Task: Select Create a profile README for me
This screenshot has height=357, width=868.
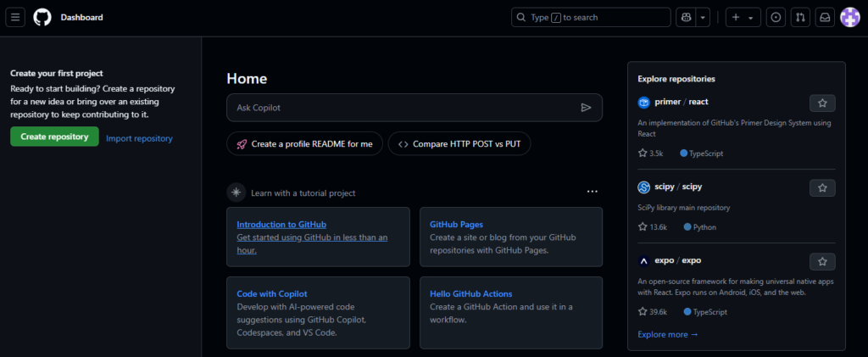Action: click(304, 144)
